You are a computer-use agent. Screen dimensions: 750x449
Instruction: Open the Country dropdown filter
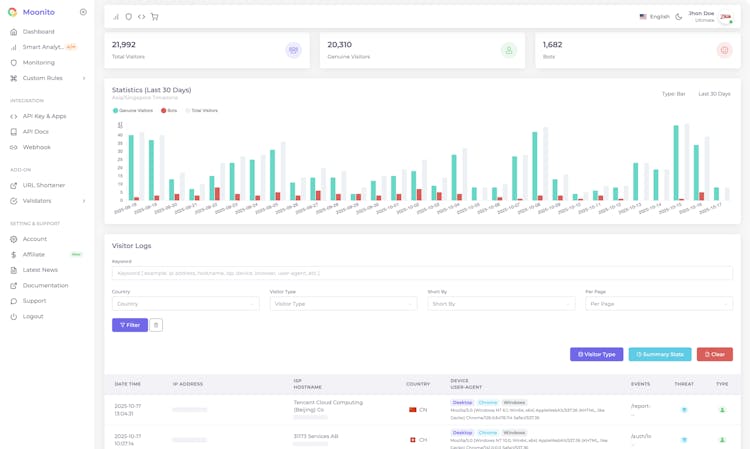click(x=185, y=303)
